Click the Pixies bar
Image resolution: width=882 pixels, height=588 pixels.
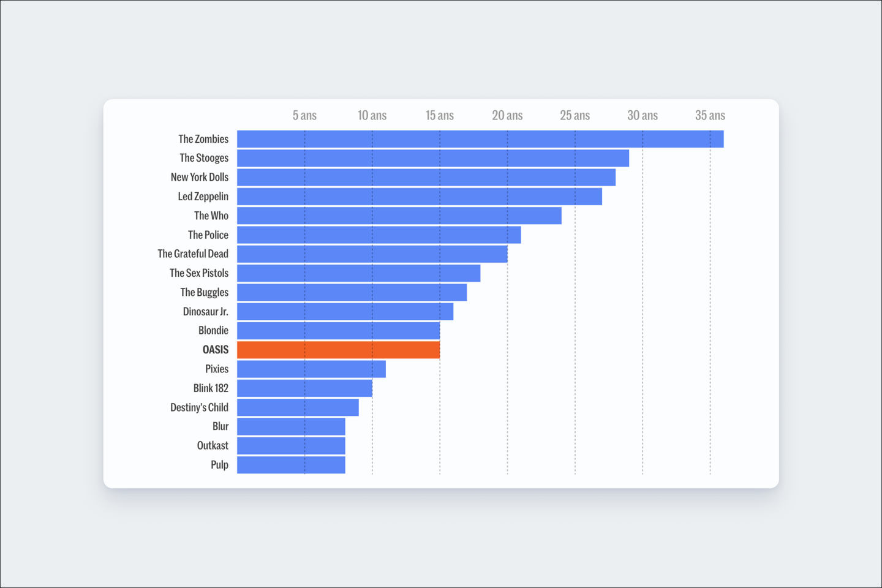point(311,369)
